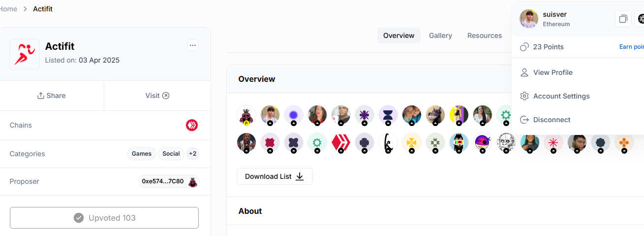Click the dark four-lobed X avatar
The width and height of the screenshot is (644, 236).
tap(294, 142)
